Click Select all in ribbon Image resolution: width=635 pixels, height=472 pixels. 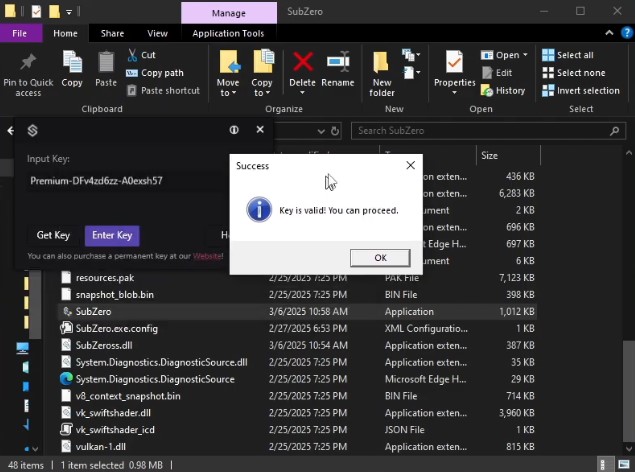[568, 55]
